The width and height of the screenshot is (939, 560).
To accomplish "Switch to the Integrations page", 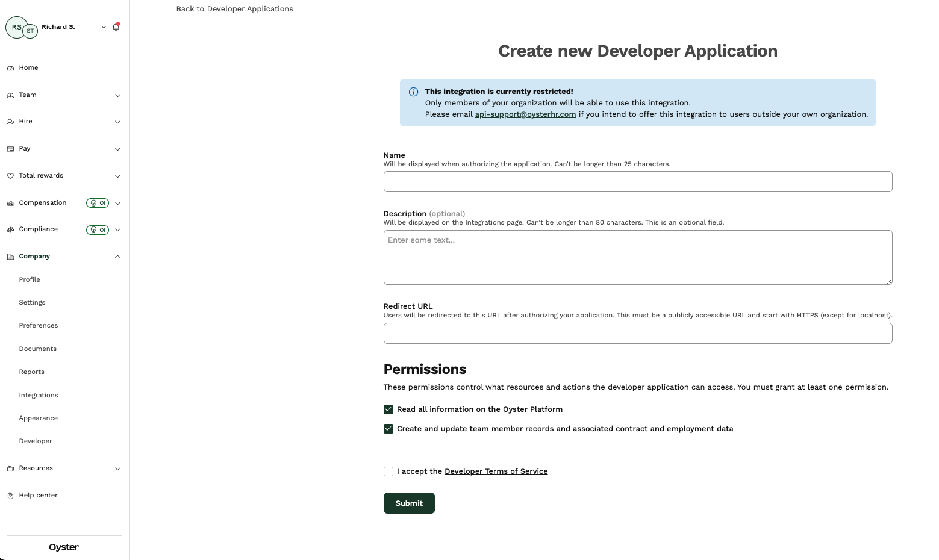I will coord(38,395).
